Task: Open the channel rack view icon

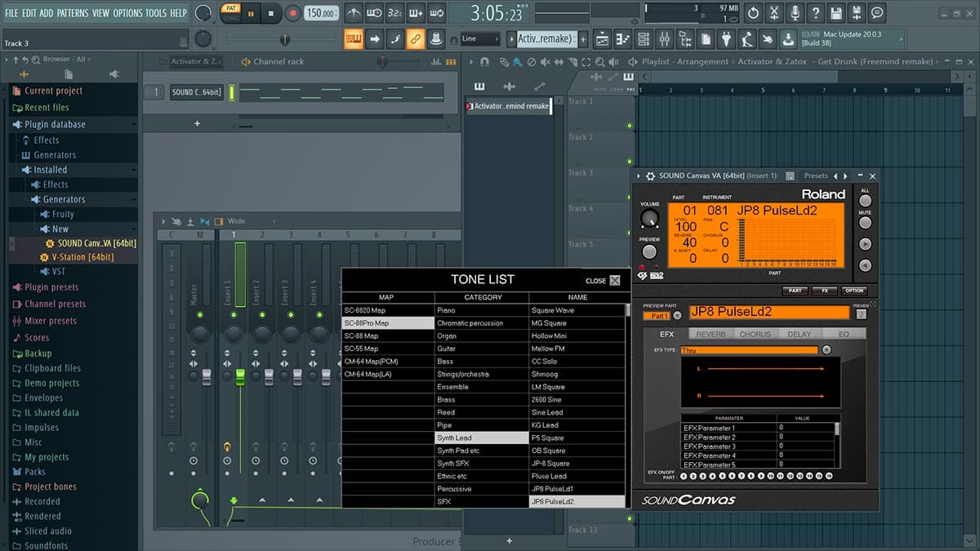Action: click(x=644, y=38)
